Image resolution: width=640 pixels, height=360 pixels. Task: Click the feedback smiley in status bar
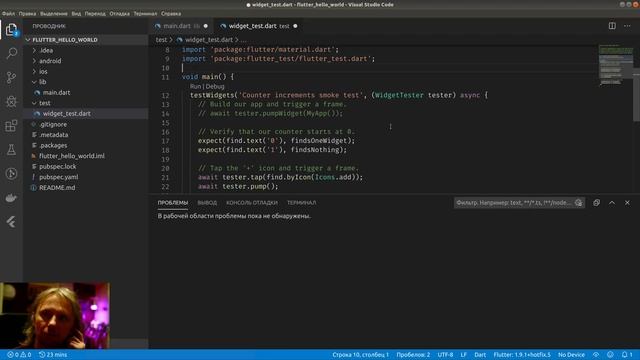(x=610, y=355)
